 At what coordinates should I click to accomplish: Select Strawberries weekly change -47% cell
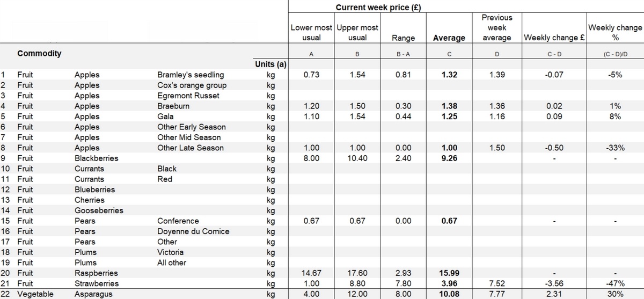pos(615,283)
